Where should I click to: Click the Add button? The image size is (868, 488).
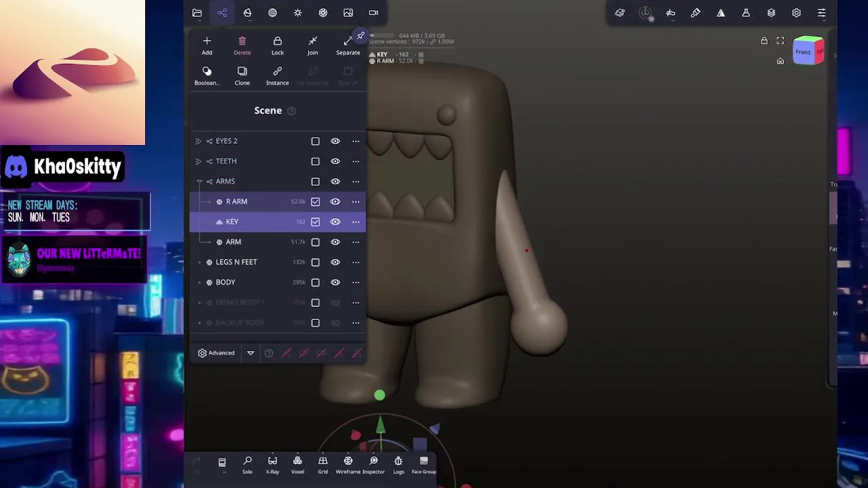click(207, 46)
